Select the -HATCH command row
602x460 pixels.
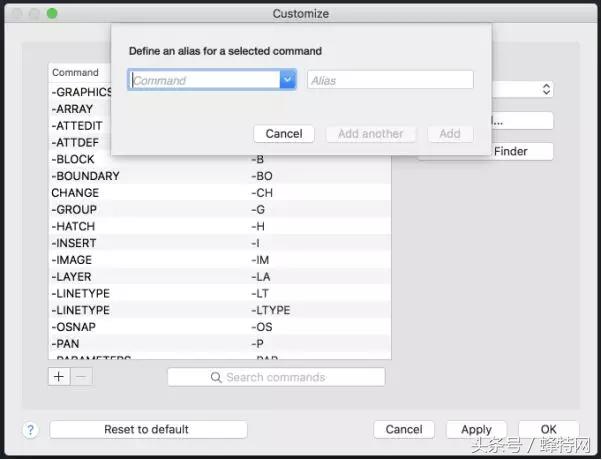click(x=220, y=227)
